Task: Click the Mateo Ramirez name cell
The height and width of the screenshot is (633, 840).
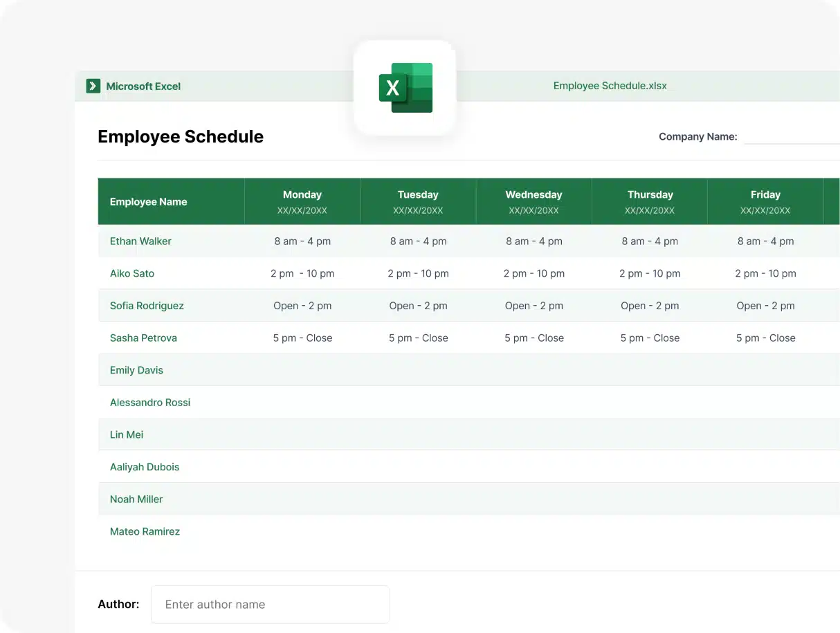Action: [x=145, y=531]
